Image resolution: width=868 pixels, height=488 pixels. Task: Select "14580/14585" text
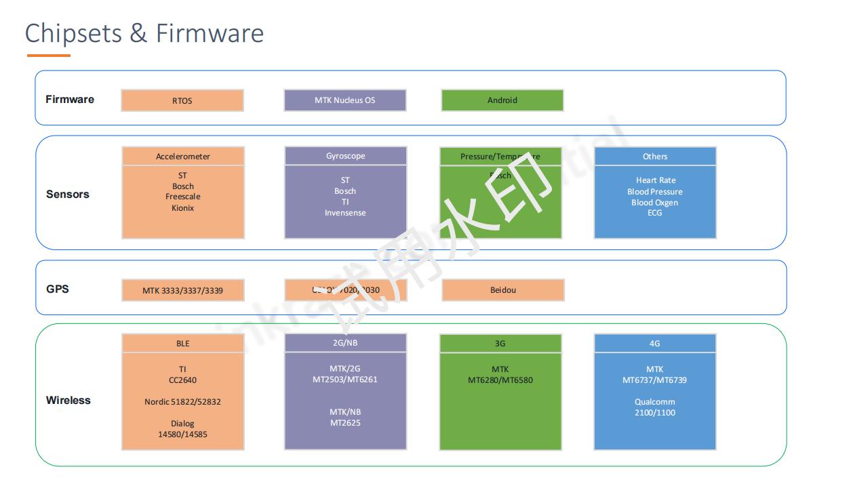click(x=182, y=434)
